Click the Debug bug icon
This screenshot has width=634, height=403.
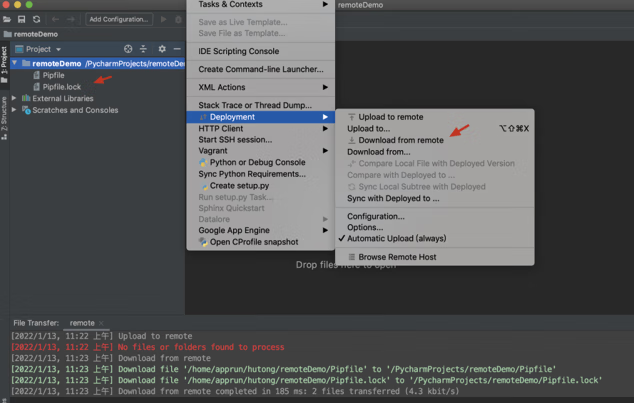178,19
